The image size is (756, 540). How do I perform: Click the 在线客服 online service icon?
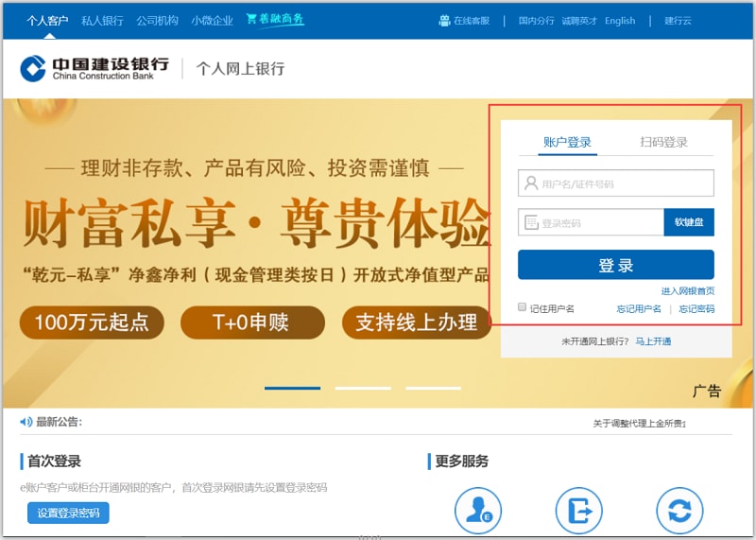[x=444, y=21]
